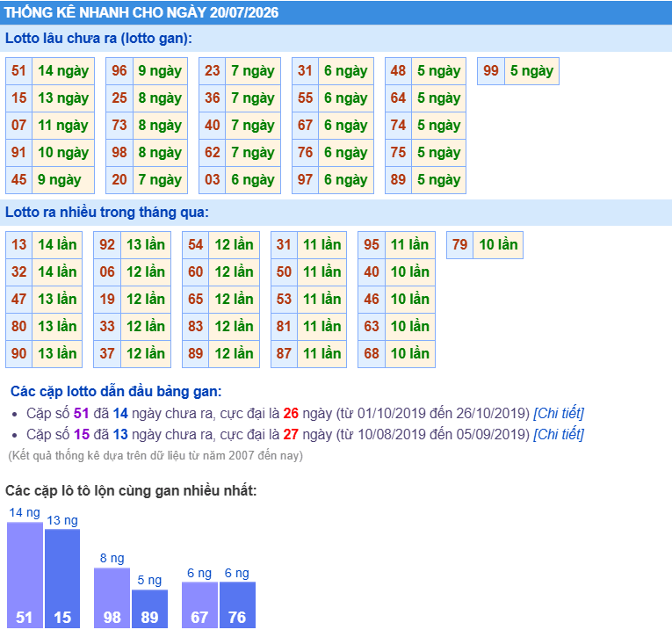The width and height of the screenshot is (672, 637).
Task: Select the chart bar labeled 15
Action: 62,579
